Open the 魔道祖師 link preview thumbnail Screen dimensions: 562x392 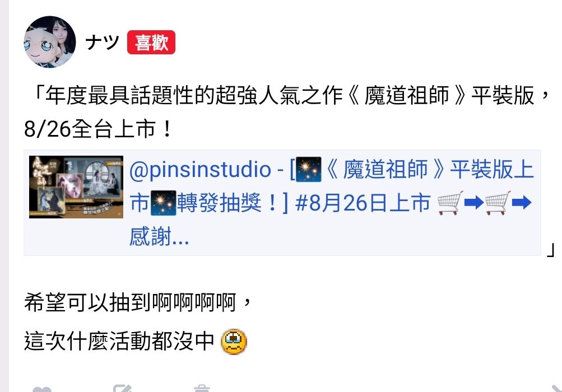(x=76, y=186)
